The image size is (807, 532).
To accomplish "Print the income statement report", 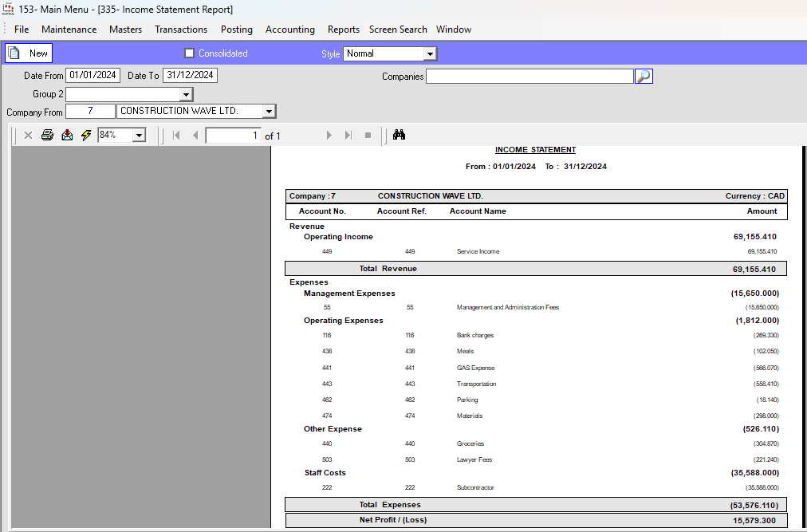I will (x=47, y=135).
